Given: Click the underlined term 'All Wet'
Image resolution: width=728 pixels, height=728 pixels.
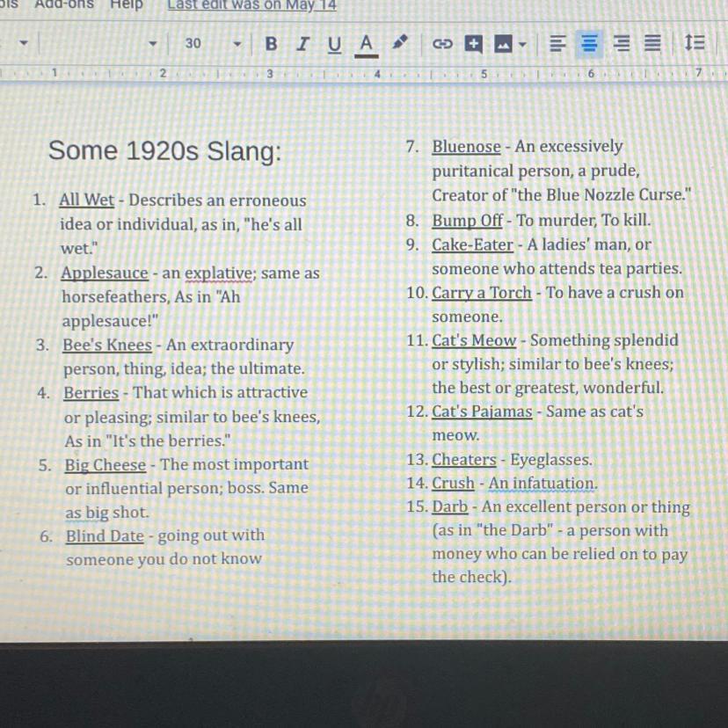Looking at the screenshot, I should [x=86, y=200].
